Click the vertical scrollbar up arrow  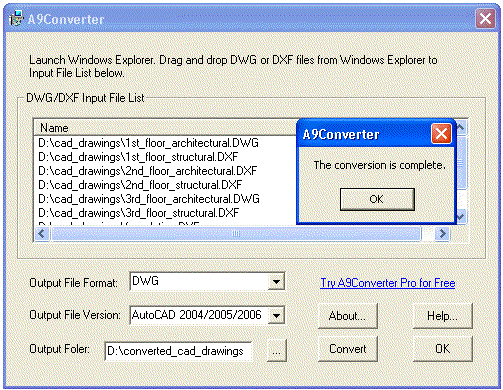click(461, 127)
